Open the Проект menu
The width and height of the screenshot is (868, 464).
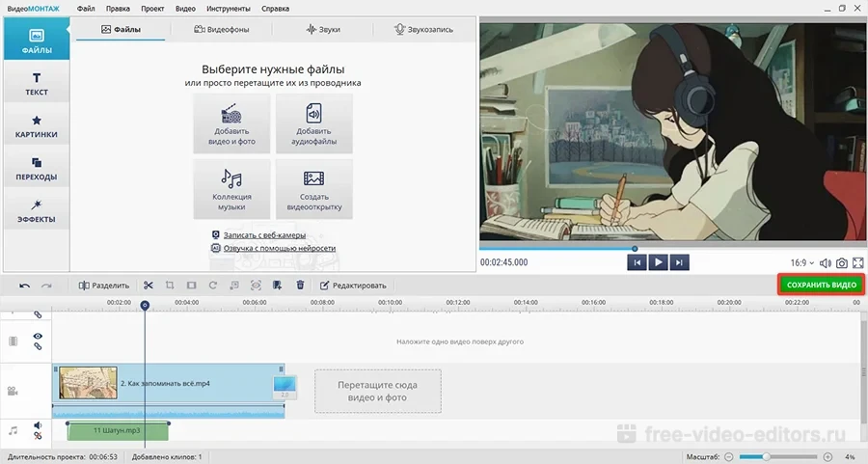tap(151, 8)
